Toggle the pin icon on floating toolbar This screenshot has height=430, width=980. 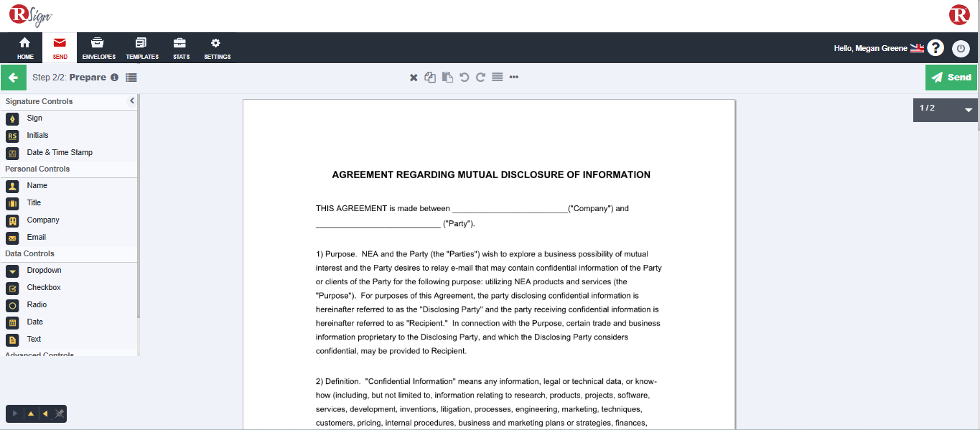point(60,414)
